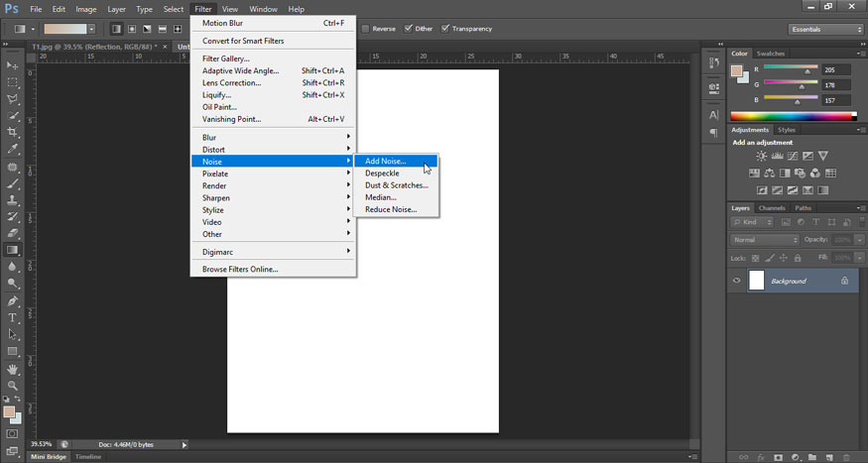Uncheck the Dither checkbox
The height and width of the screenshot is (463, 868).
(x=409, y=29)
